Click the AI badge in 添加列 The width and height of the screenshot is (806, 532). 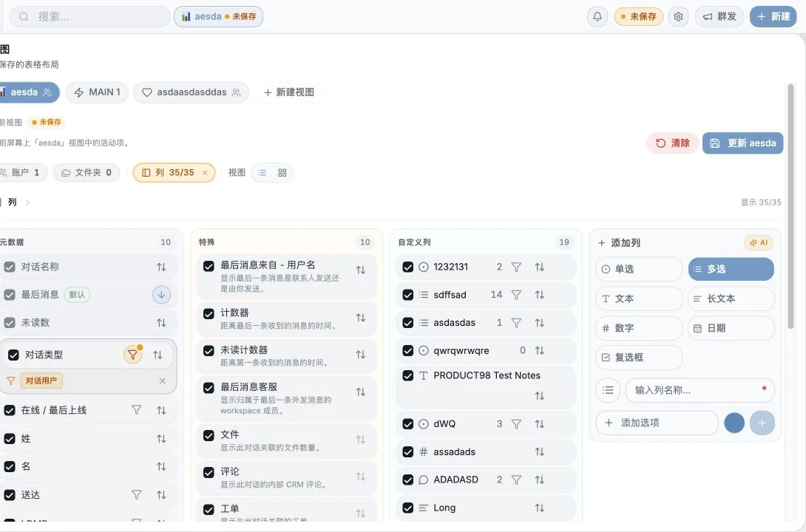[x=759, y=242]
